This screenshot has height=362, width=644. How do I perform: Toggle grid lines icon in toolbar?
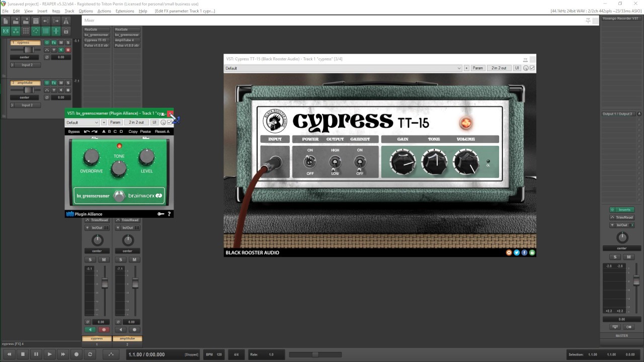coord(46,31)
